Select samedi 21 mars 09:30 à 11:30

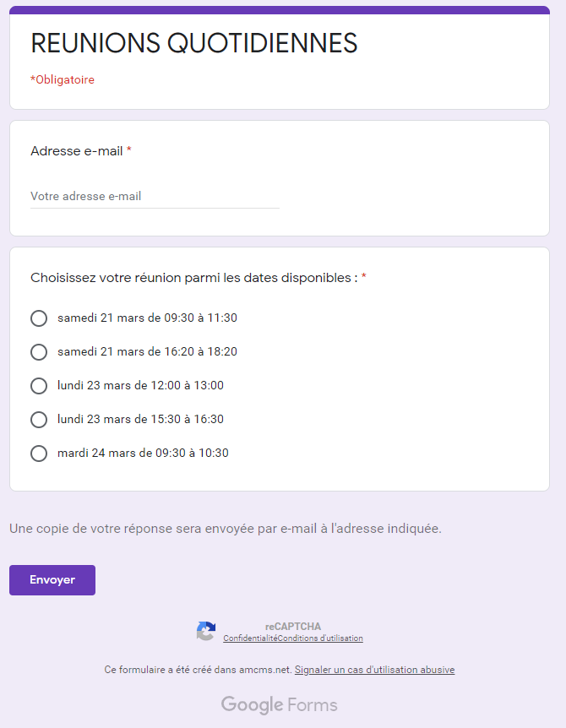click(x=39, y=318)
